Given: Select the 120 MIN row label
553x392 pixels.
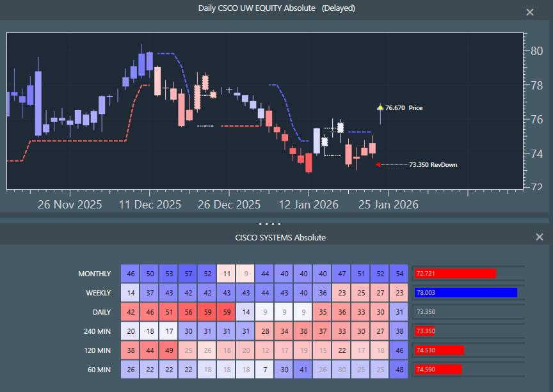Looking at the screenshot, I should point(97,350).
